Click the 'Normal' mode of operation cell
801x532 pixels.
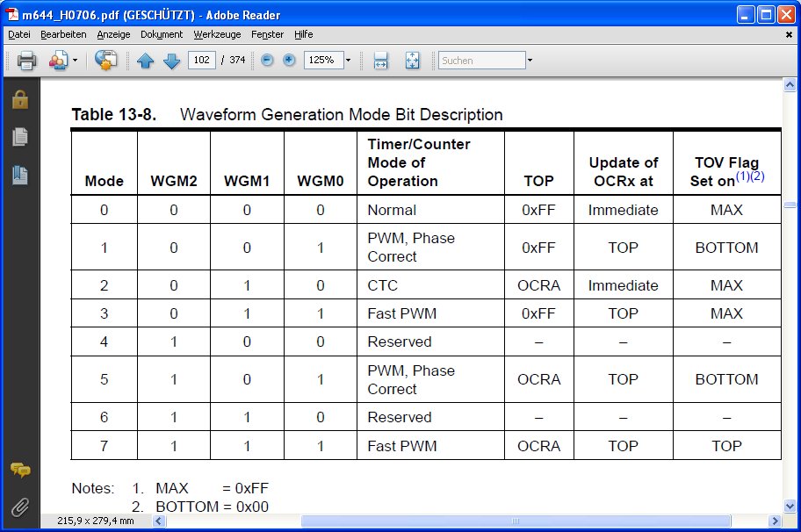click(x=392, y=210)
